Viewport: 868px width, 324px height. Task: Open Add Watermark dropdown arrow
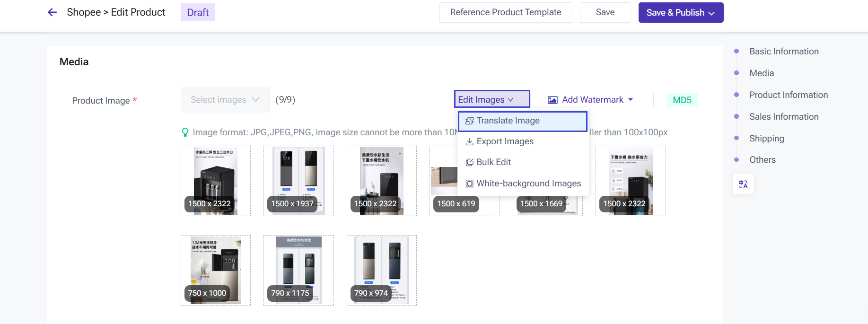pos(631,100)
